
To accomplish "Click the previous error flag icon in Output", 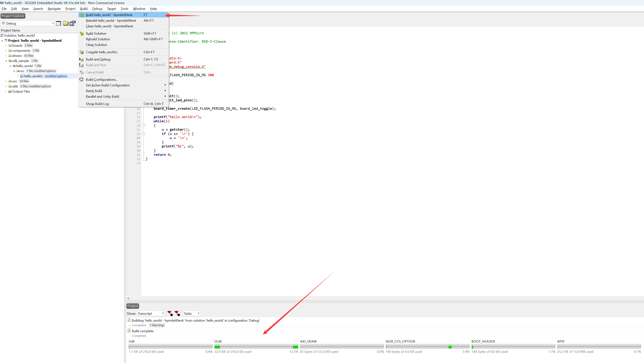I will [x=170, y=313].
